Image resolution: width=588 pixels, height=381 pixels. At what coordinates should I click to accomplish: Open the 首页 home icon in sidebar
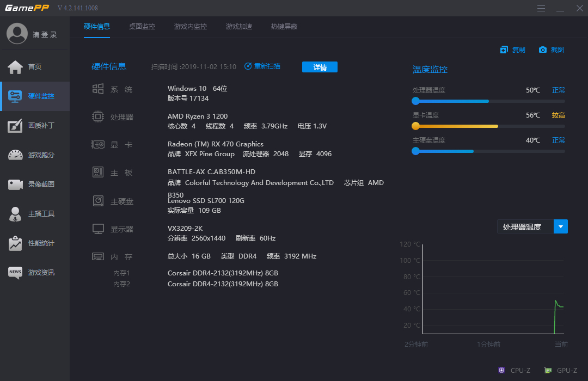(x=15, y=67)
